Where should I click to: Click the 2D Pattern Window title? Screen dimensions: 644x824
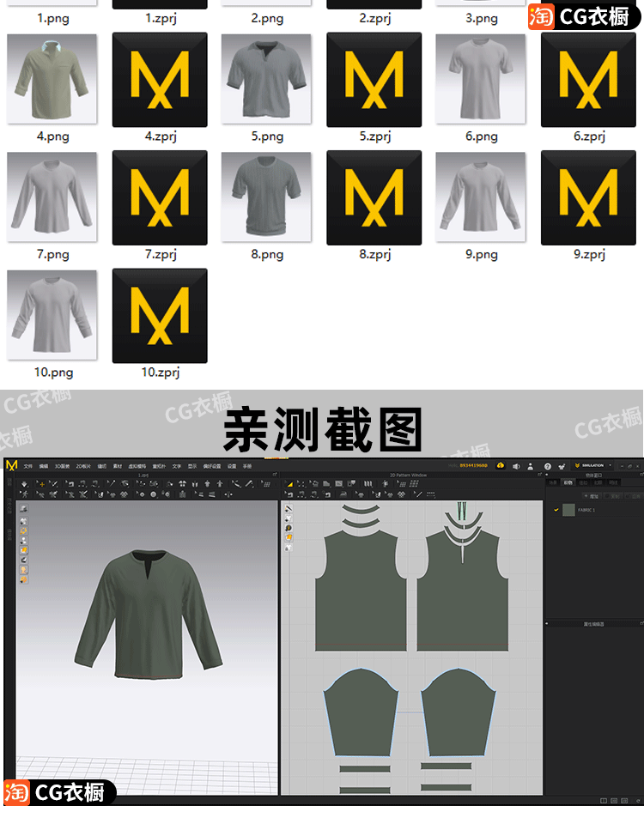pos(408,475)
